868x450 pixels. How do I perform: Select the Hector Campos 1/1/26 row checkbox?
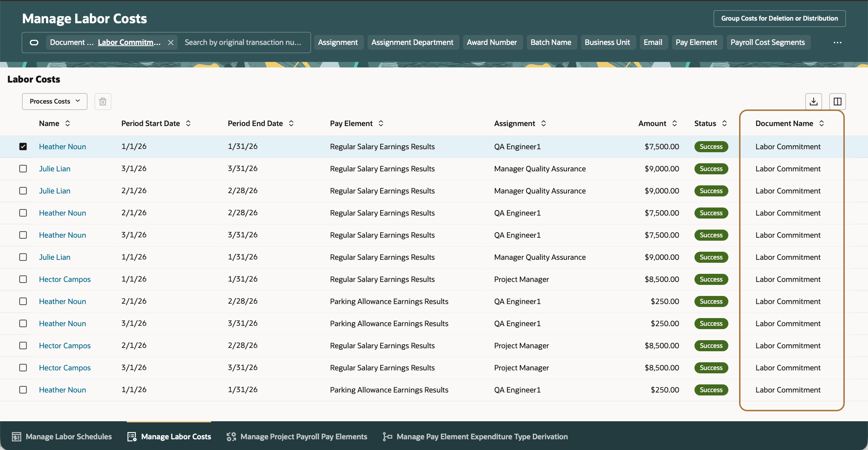[x=23, y=279]
